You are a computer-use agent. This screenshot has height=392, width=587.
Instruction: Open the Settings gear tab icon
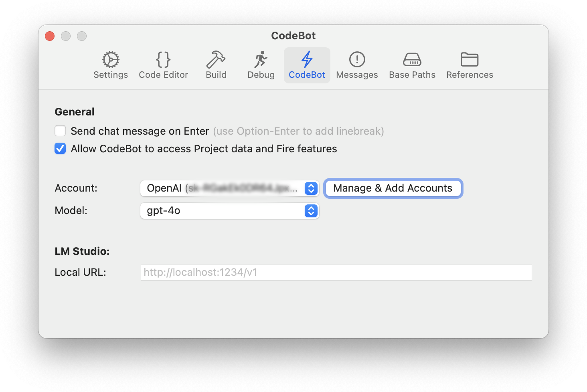tap(111, 60)
